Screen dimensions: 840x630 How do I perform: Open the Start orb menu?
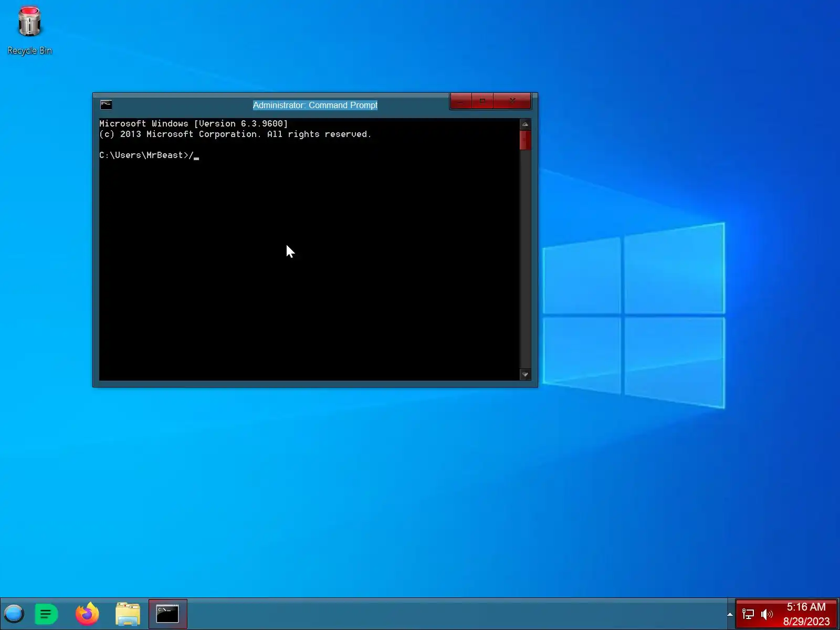coord(14,614)
